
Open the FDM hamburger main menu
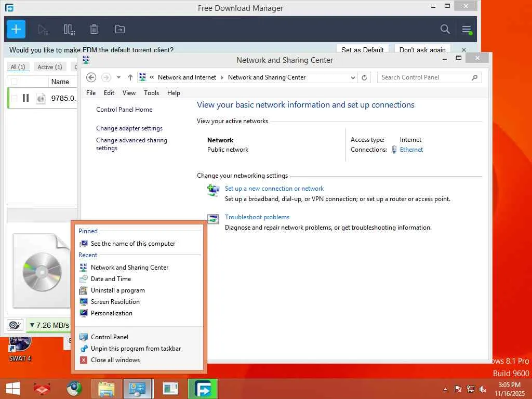tap(467, 30)
